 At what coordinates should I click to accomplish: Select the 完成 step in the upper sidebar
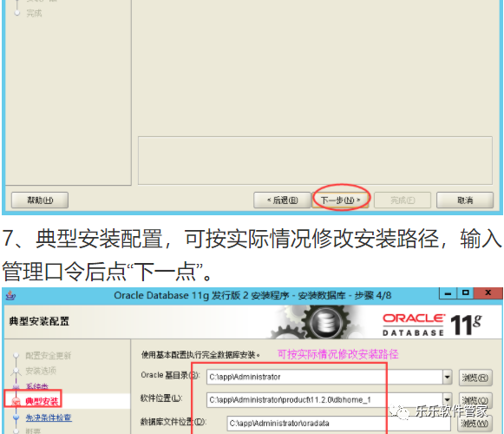[34, 13]
